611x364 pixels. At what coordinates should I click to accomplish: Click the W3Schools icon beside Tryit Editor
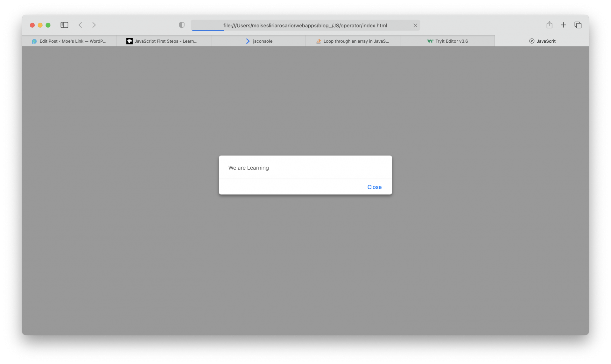[x=430, y=41]
